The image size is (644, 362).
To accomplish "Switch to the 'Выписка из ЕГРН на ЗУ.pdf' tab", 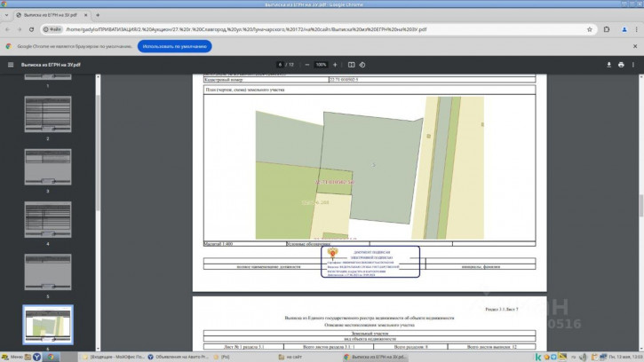I will (x=51, y=15).
